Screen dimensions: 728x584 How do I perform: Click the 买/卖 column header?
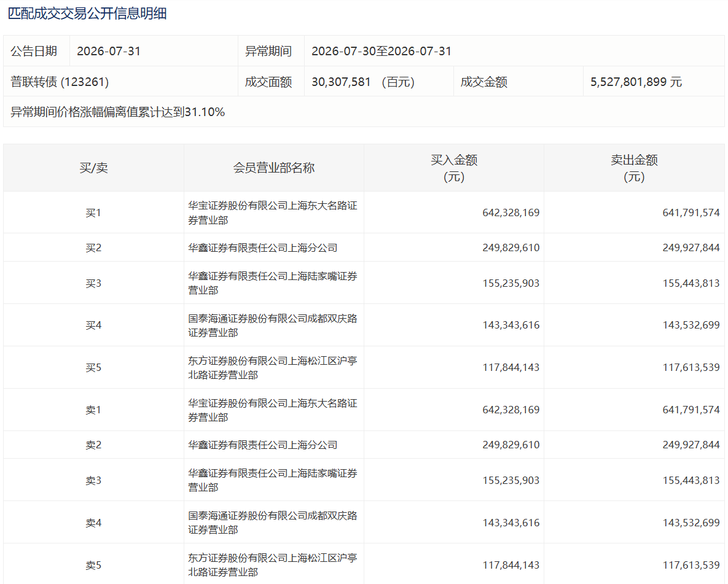click(94, 168)
